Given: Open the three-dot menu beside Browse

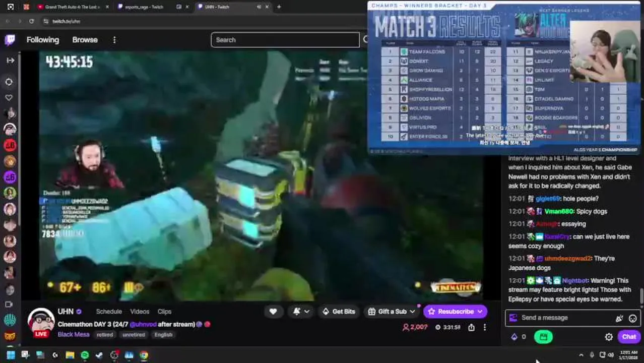Looking at the screenshot, I should click(x=114, y=40).
